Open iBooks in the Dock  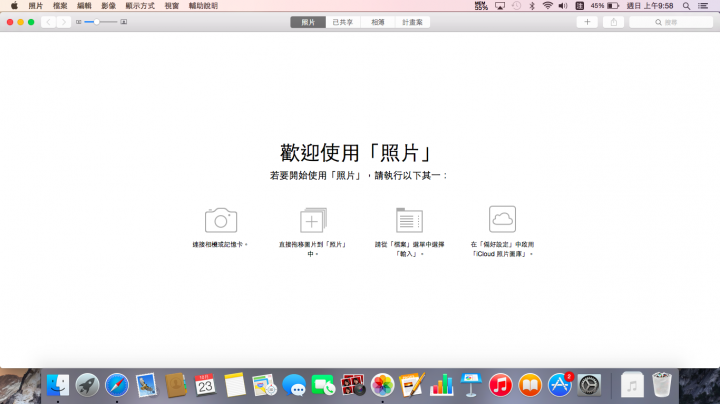(x=530, y=385)
